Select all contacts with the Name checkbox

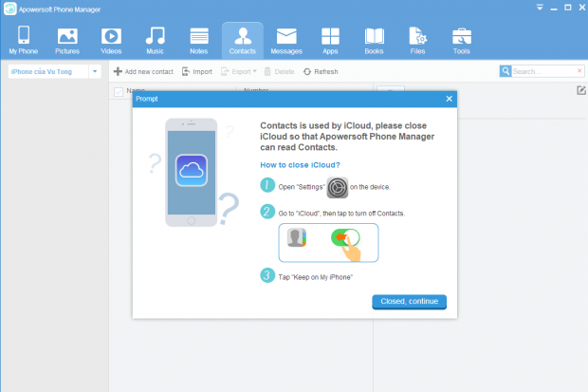coord(119,92)
